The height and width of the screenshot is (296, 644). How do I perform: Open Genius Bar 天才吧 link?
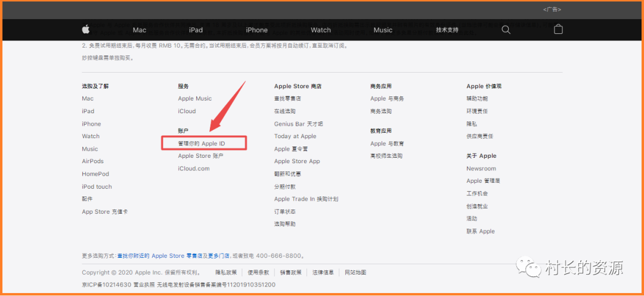[x=299, y=124]
